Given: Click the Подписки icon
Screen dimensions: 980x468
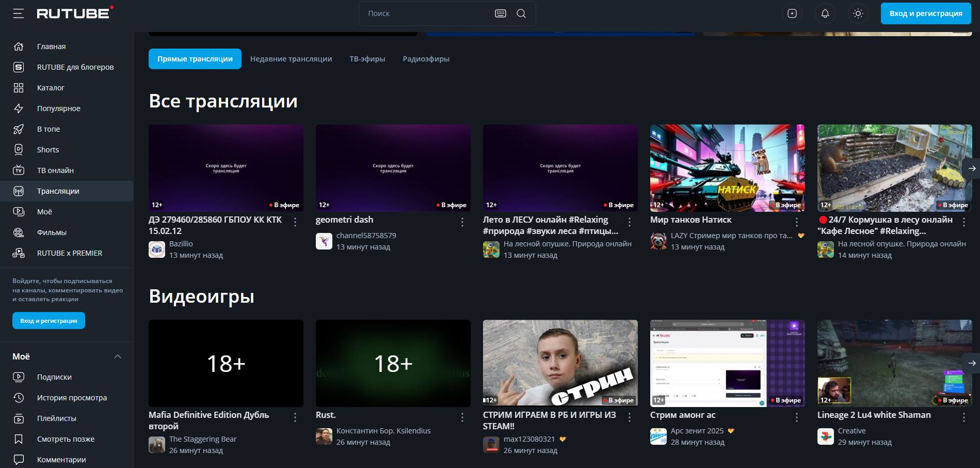Looking at the screenshot, I should [x=19, y=377].
